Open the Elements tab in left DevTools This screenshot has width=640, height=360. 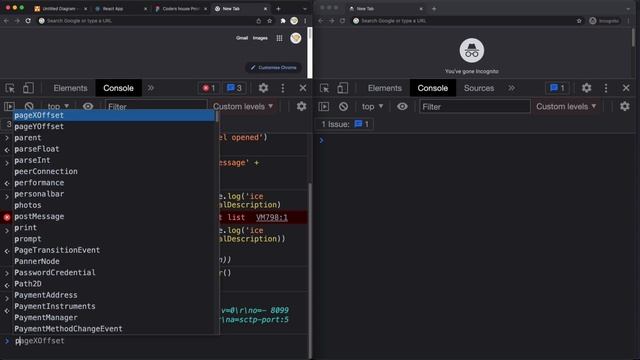pyautogui.click(x=70, y=88)
